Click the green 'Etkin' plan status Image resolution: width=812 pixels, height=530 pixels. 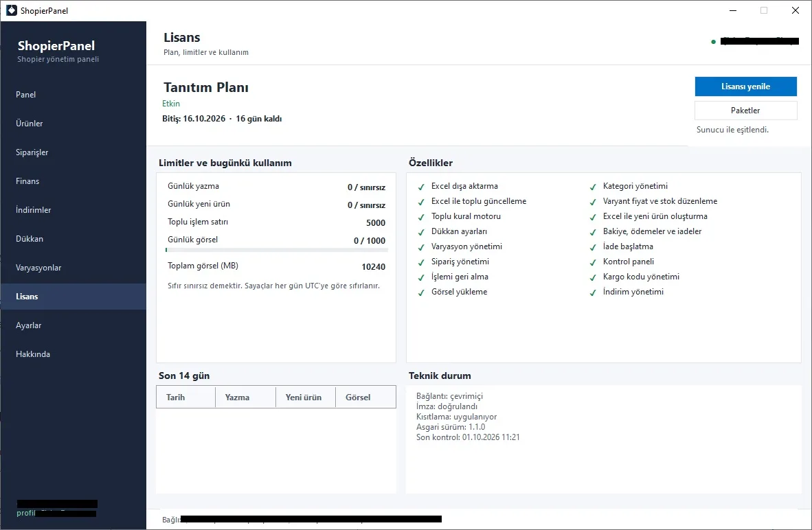(171, 104)
